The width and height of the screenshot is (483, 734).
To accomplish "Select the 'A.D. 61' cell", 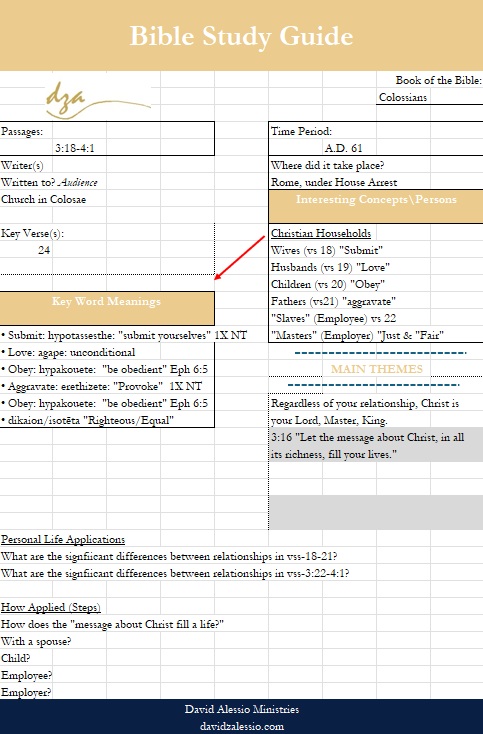I will [x=344, y=148].
